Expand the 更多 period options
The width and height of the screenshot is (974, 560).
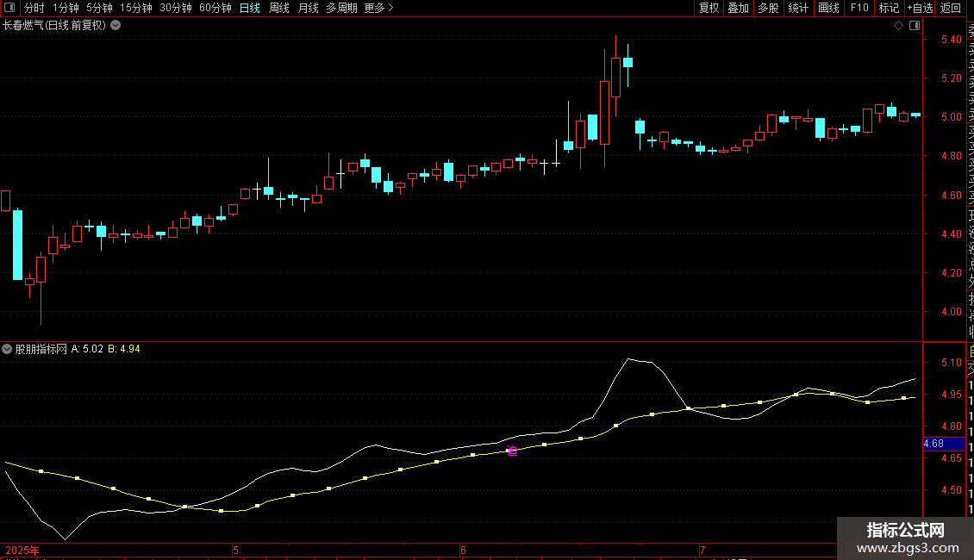point(378,8)
